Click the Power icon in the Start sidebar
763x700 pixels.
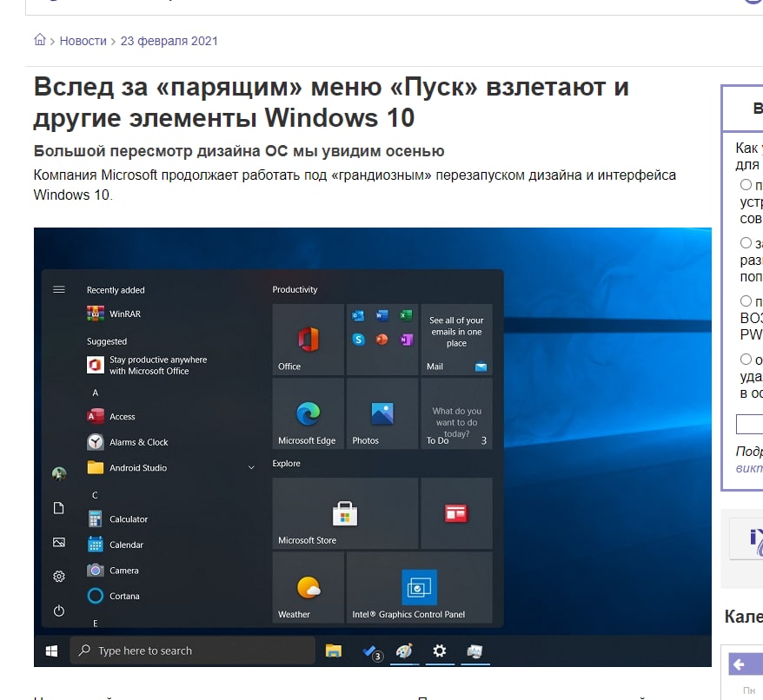pos(59,611)
